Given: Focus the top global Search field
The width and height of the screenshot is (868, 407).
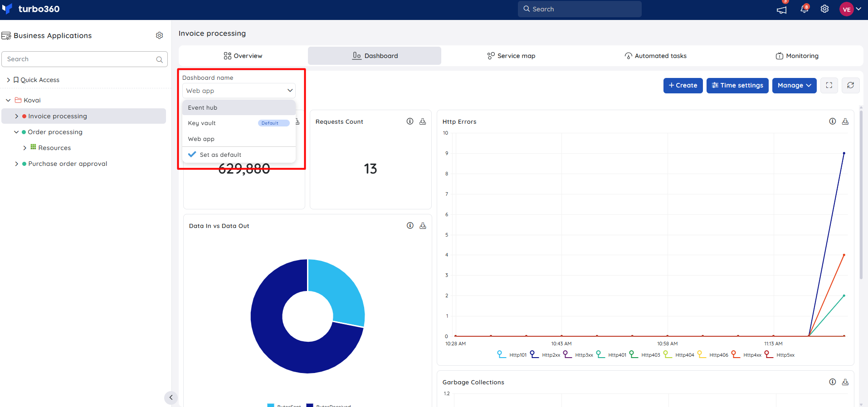Looking at the screenshot, I should coord(580,9).
